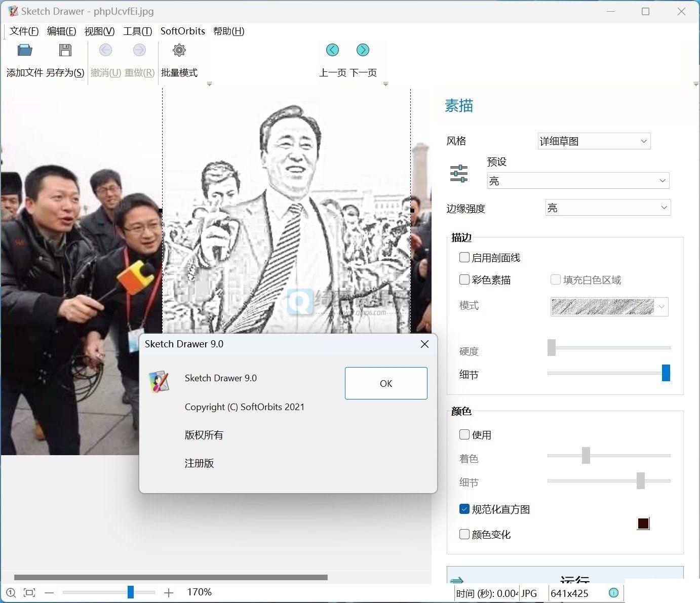
Task: Toggle 彩色素描 checkbox
Action: point(464,279)
